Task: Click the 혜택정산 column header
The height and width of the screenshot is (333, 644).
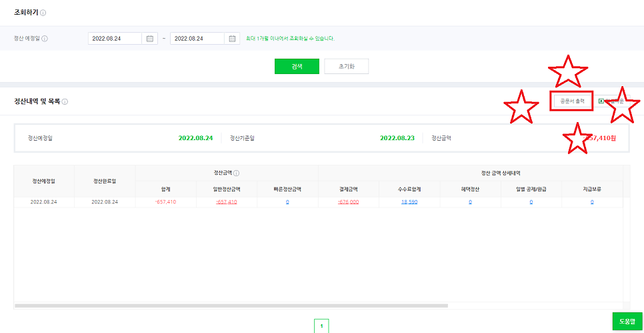Action: (470, 190)
